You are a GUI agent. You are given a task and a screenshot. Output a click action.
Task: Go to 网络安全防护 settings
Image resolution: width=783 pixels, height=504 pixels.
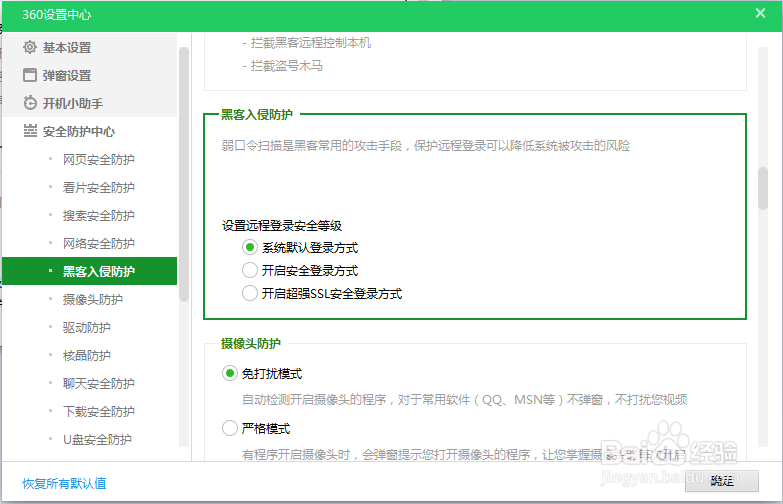[98, 243]
